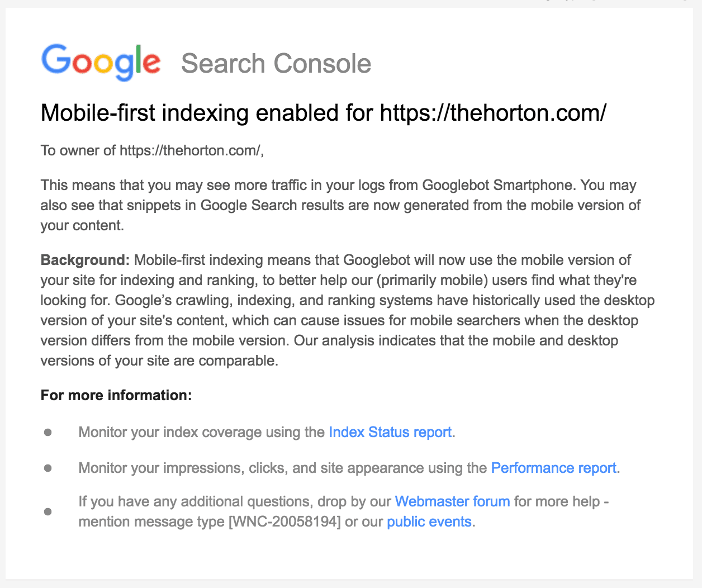702x588 pixels.
Task: Click the Mobile-first indexing enabled headline
Action: (207, 113)
